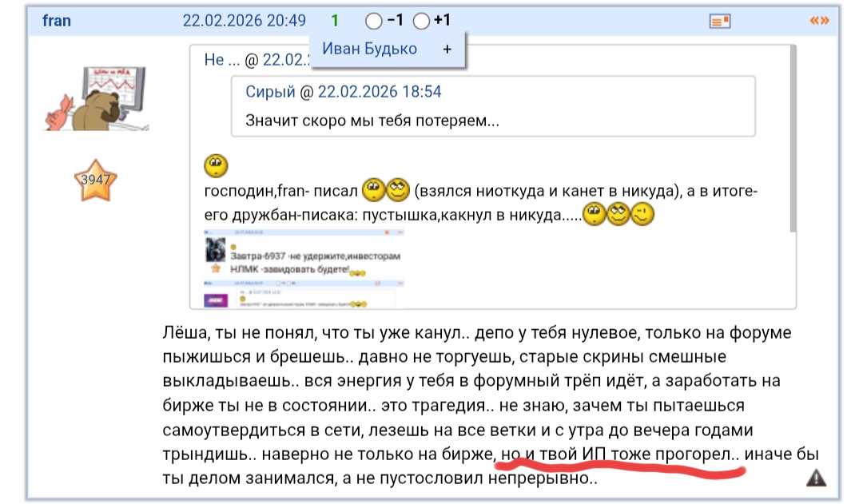Click the smiley pair after 'господин,fran- писал'
863x504 pixels.
386,190
